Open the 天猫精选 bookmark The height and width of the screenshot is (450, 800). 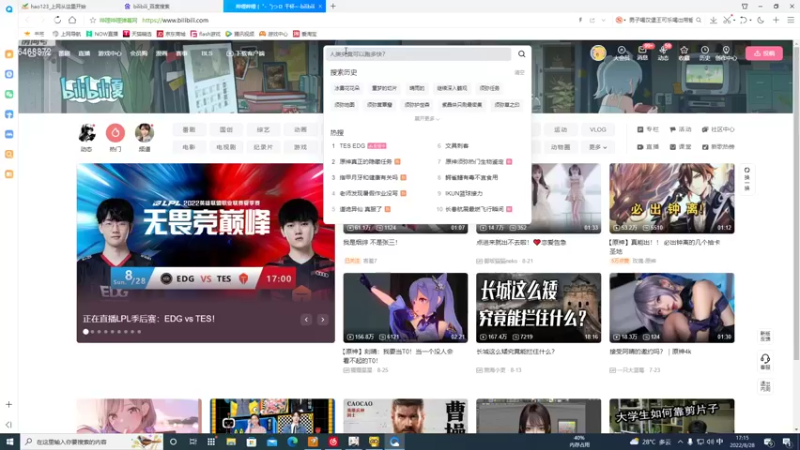[137, 34]
